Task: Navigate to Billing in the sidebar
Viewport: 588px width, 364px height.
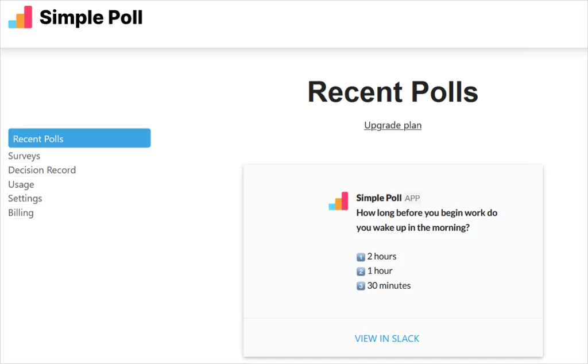Action: 21,212
